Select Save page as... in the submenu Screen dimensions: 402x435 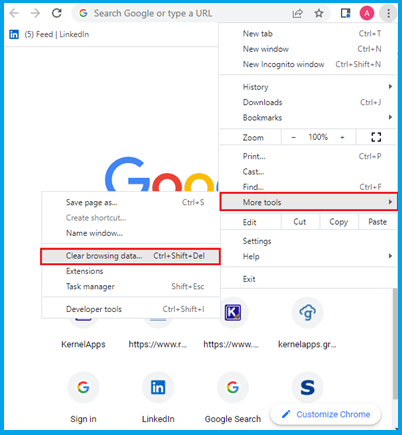coord(131,202)
